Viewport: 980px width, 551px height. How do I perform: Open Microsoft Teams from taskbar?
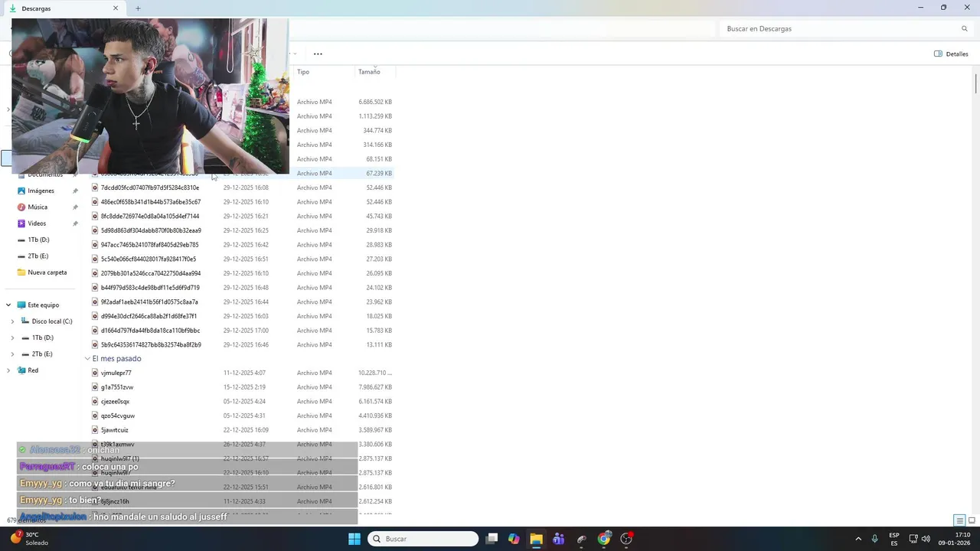click(x=559, y=539)
